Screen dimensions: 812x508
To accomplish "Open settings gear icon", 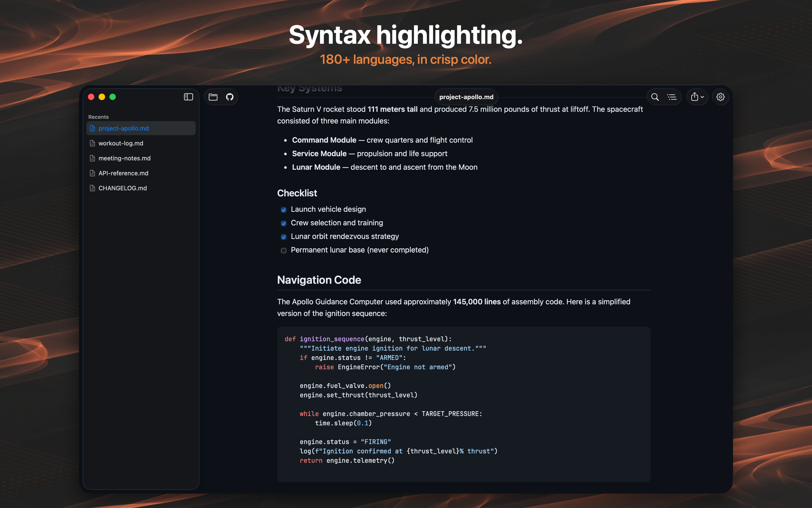I will click(720, 97).
